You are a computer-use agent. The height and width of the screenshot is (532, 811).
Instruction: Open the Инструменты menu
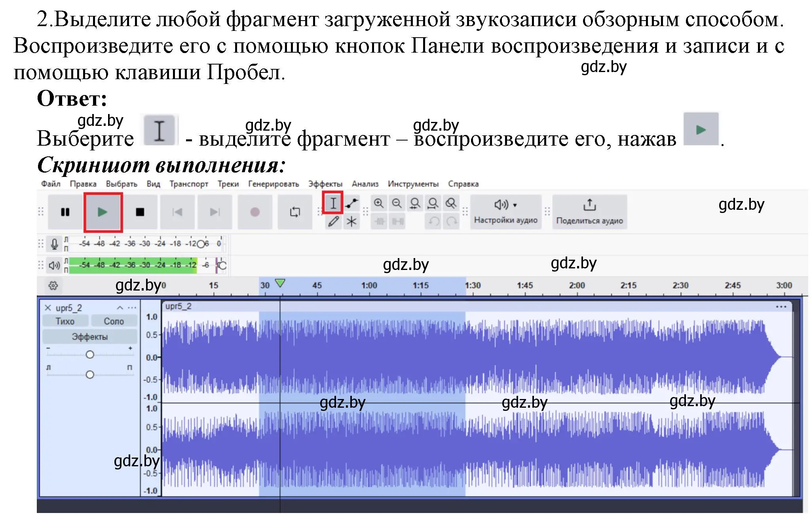pyautogui.click(x=413, y=184)
